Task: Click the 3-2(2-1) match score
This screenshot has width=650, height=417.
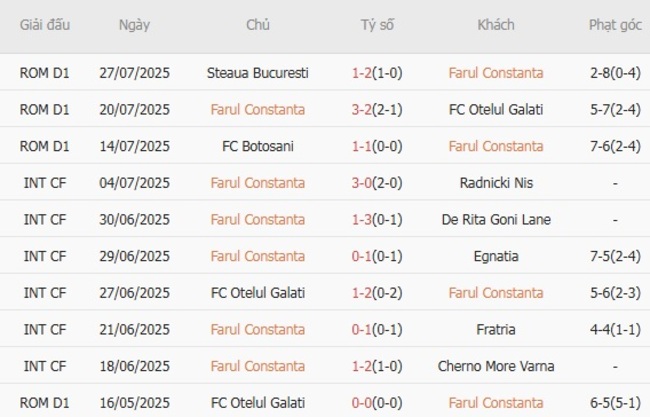Action: click(377, 110)
